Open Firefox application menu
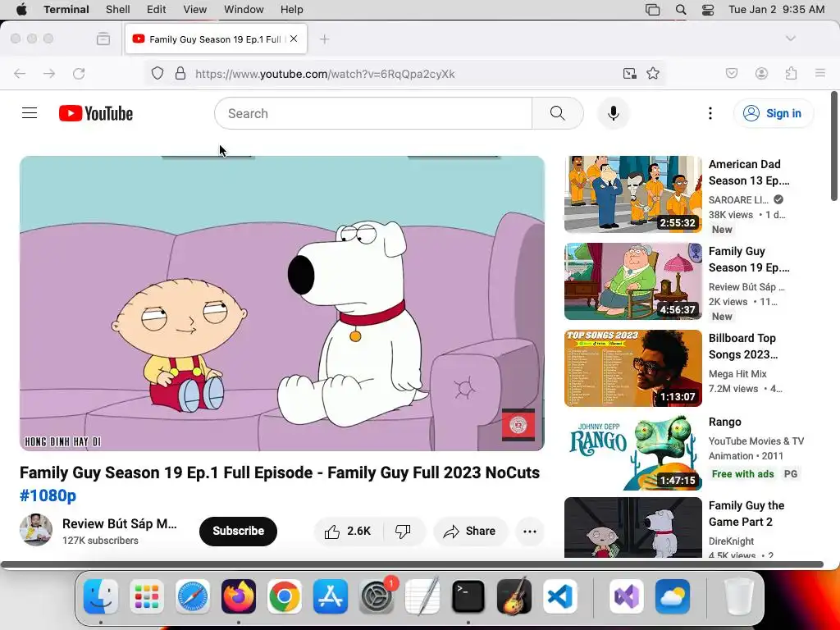 point(820,73)
